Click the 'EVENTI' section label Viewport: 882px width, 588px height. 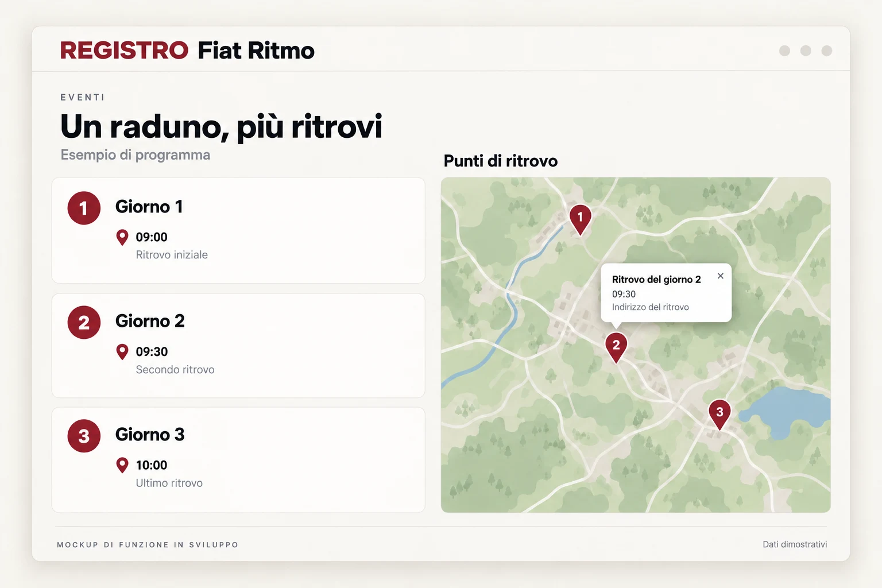tap(83, 98)
